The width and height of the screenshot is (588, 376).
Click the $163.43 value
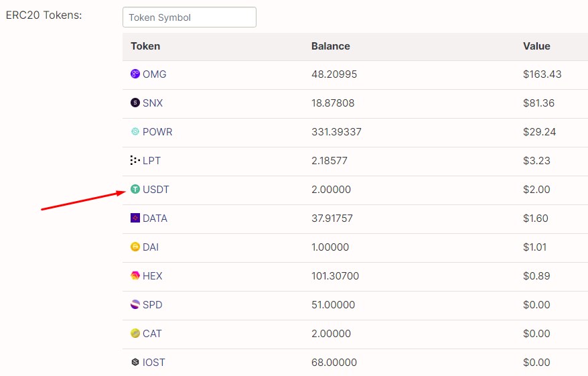click(542, 74)
